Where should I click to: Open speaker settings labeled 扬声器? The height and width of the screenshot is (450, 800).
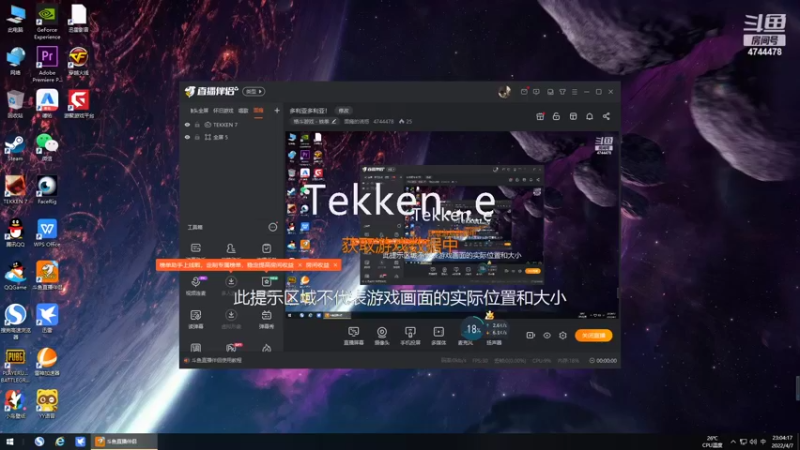(x=494, y=343)
